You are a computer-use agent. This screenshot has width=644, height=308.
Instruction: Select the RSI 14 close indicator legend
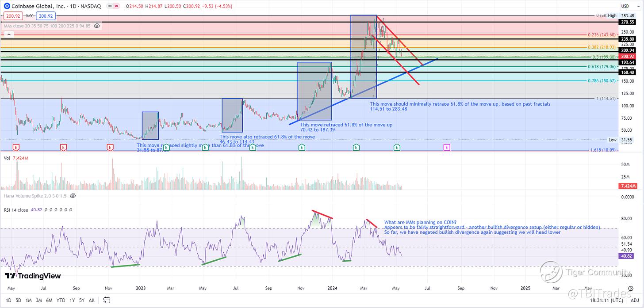pyautogui.click(x=16, y=210)
